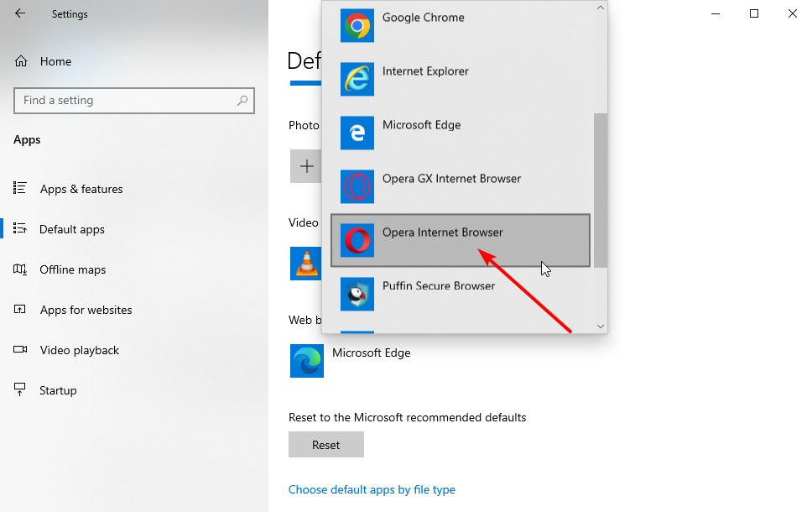Open Home settings page

point(134,61)
